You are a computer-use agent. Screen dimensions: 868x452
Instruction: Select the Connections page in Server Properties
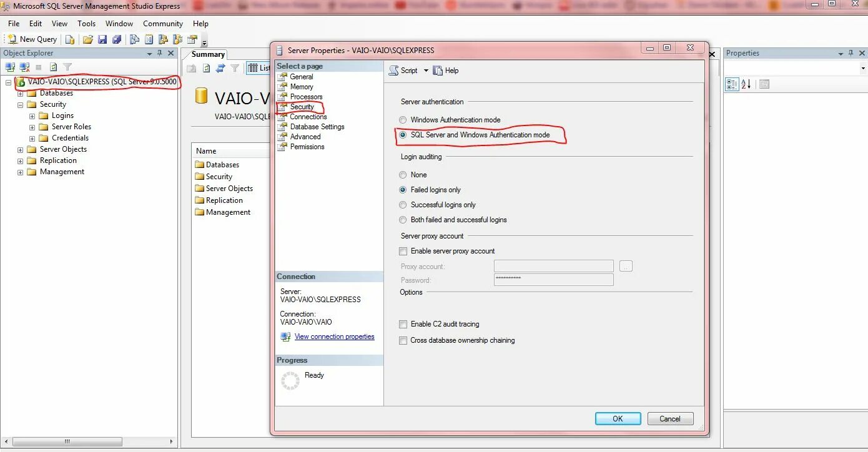pos(308,117)
